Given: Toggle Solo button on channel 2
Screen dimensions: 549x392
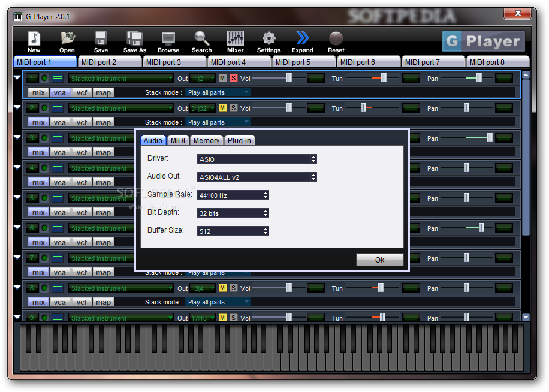Looking at the screenshot, I should 234,108.
